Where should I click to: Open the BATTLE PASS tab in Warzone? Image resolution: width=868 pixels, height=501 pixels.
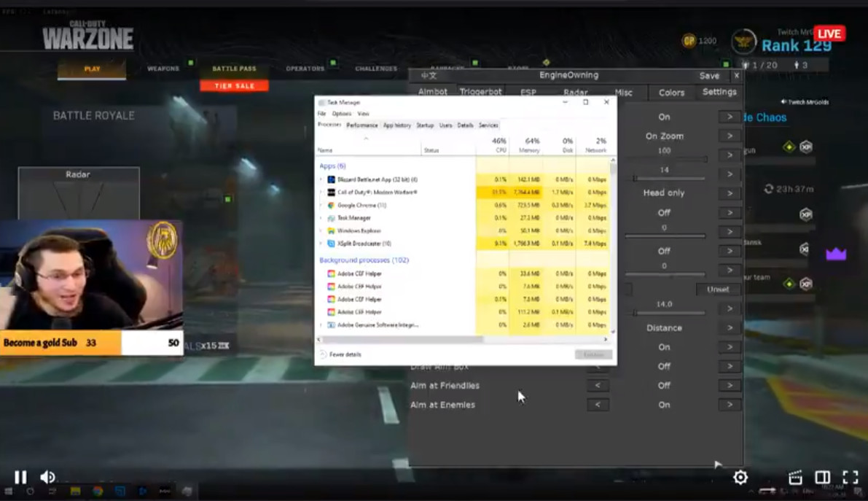click(x=234, y=69)
